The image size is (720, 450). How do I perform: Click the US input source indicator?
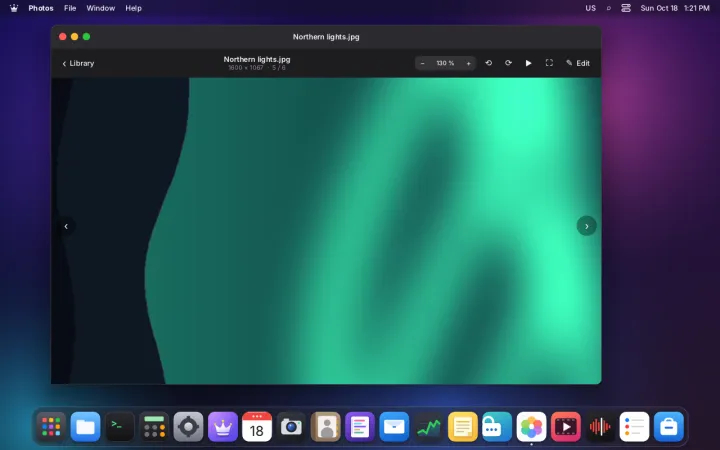591,8
